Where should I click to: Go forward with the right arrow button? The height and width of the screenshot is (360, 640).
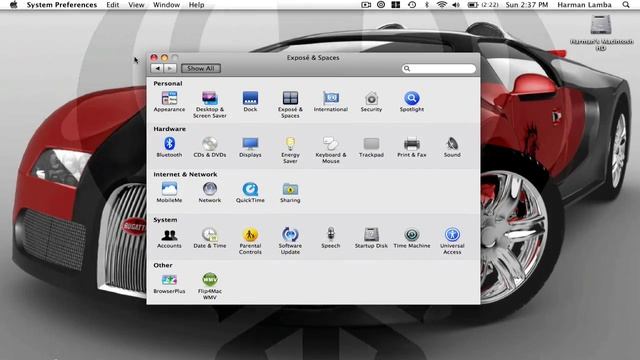tap(170, 69)
